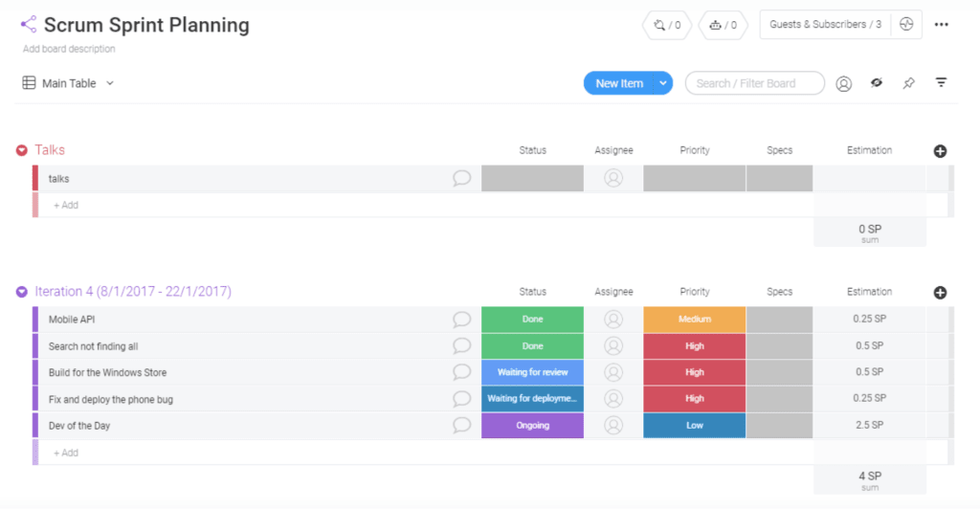
Task: Open the integrations counter icon
Action: (x=667, y=25)
